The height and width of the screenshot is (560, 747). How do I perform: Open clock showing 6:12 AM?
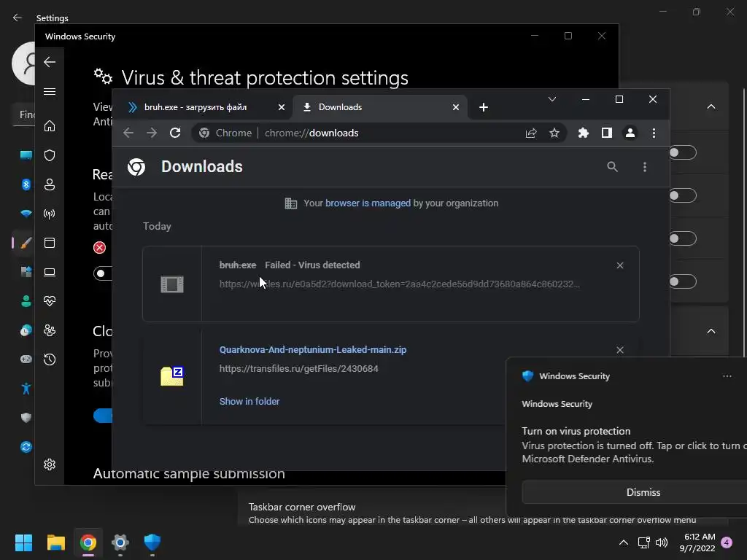[x=697, y=542]
